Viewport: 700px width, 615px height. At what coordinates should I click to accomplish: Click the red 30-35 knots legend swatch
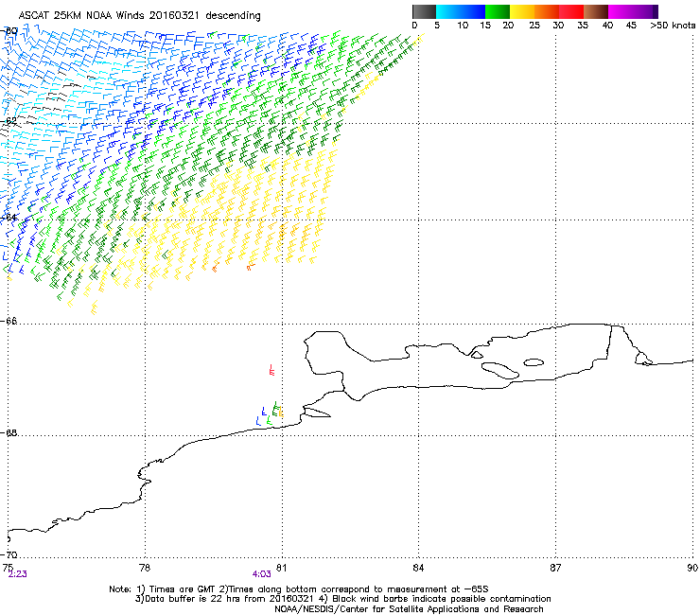pos(571,11)
